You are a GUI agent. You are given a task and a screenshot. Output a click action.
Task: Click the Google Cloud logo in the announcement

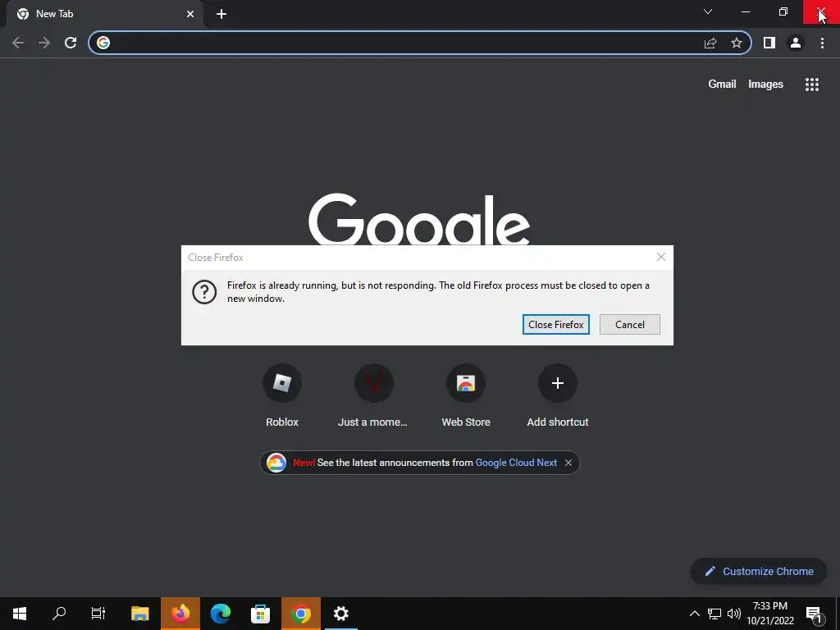click(x=276, y=463)
